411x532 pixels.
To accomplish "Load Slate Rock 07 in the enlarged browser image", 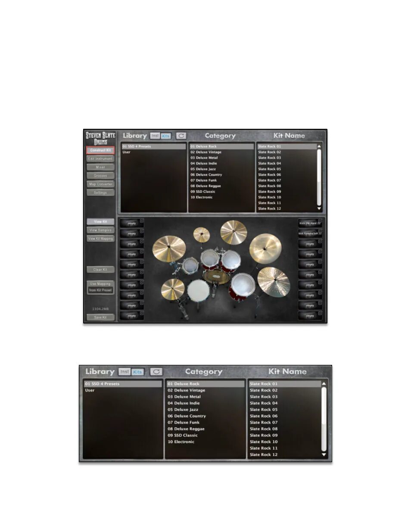I will 285,423.
